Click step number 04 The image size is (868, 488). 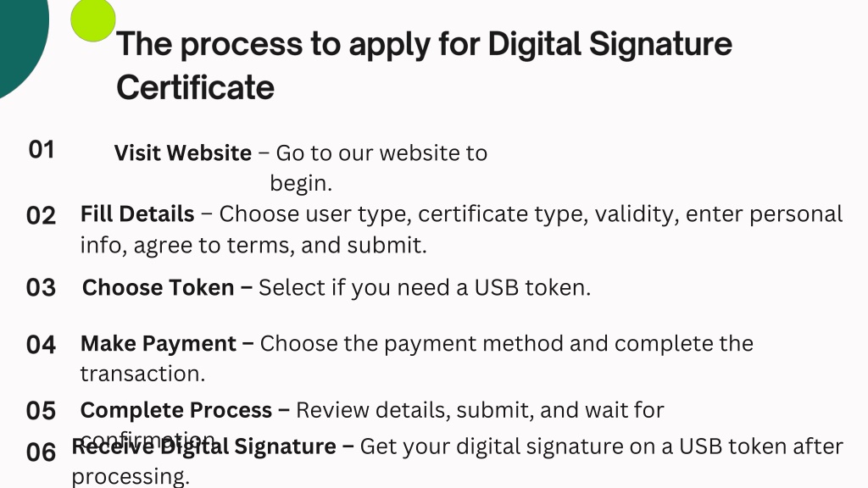coord(41,345)
